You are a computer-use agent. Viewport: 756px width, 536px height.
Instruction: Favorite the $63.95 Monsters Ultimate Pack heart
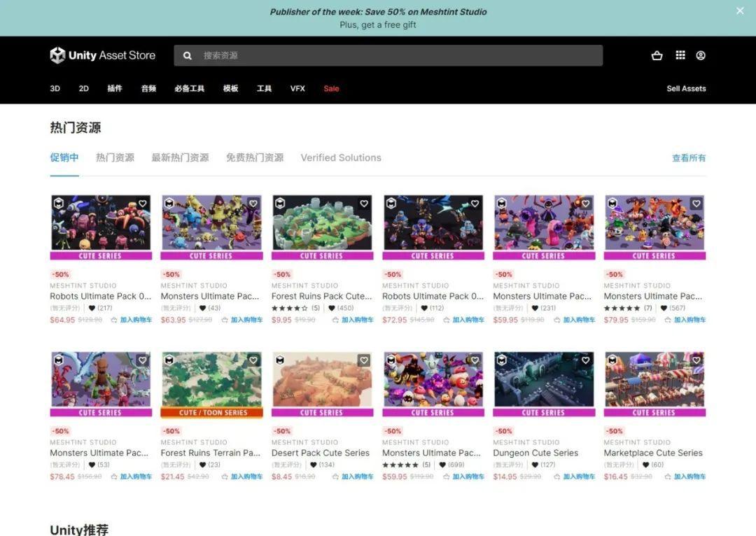tap(253, 204)
